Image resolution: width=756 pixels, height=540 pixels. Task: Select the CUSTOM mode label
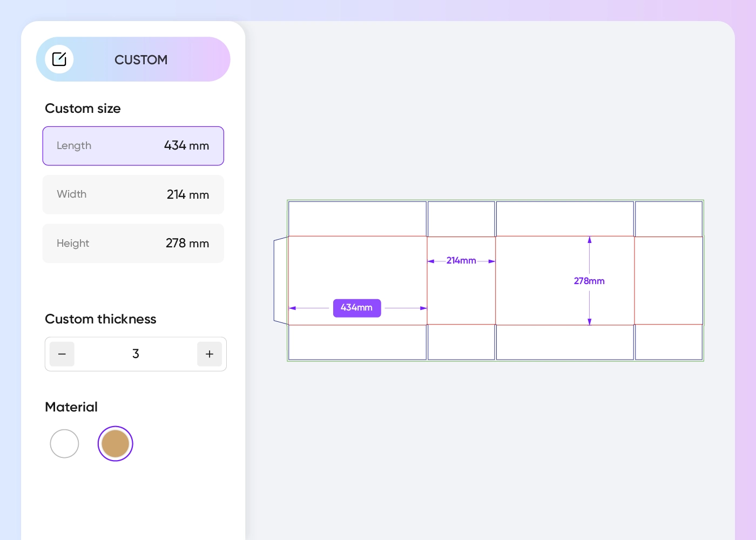[141, 60]
